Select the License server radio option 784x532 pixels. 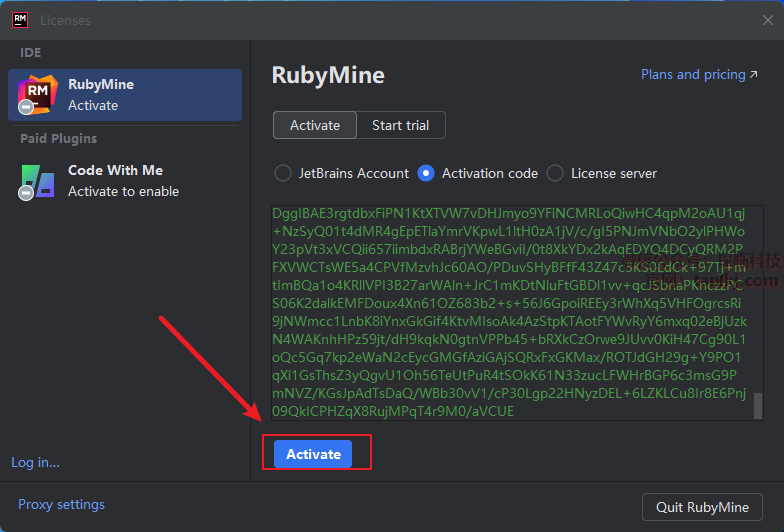(x=555, y=173)
